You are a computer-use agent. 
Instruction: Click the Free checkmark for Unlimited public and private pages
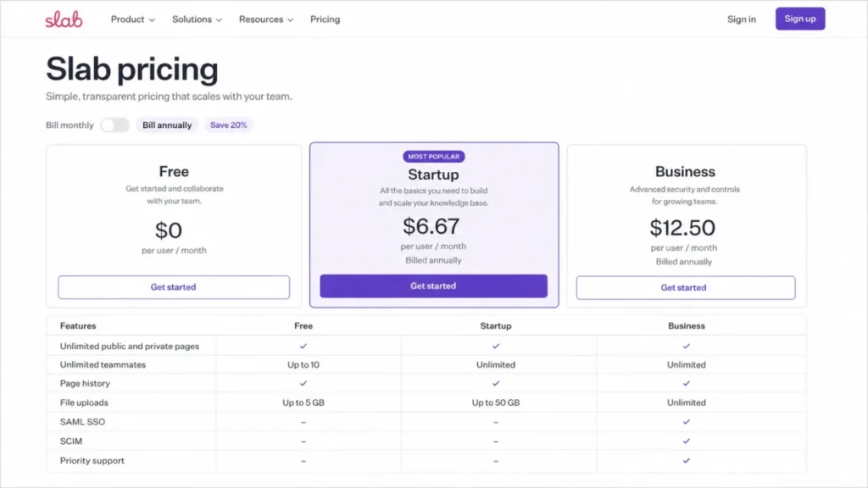(x=303, y=347)
